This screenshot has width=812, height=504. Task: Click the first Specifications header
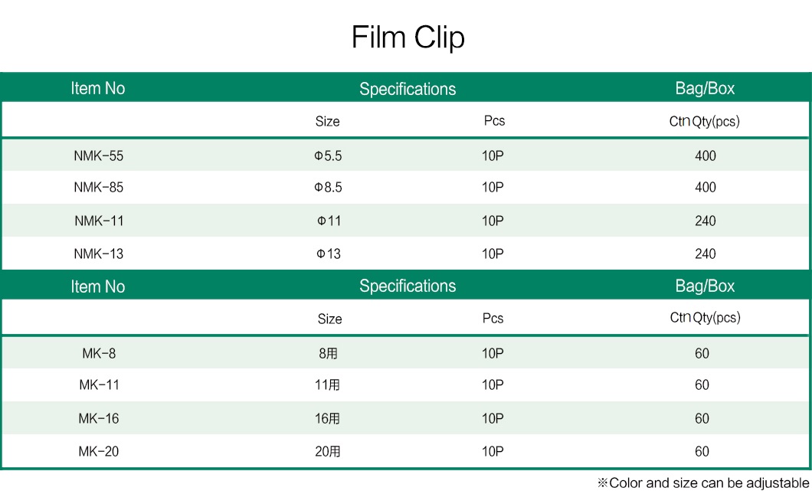click(x=408, y=89)
